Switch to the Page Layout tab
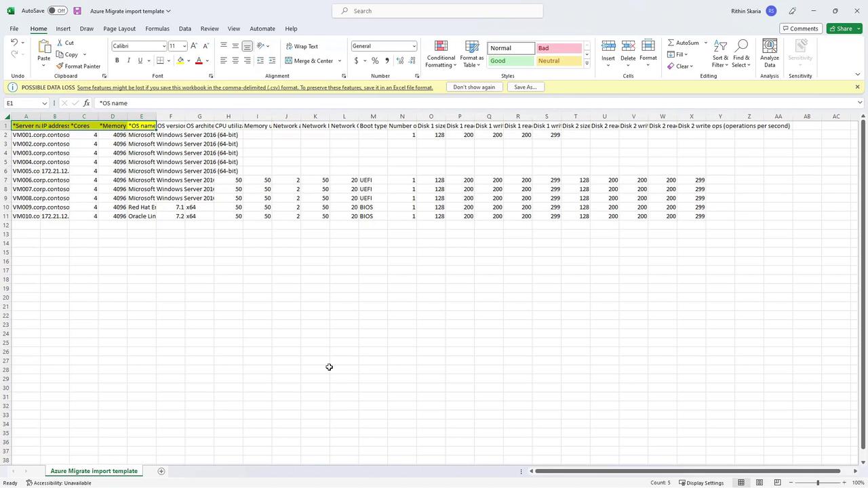 tap(119, 28)
